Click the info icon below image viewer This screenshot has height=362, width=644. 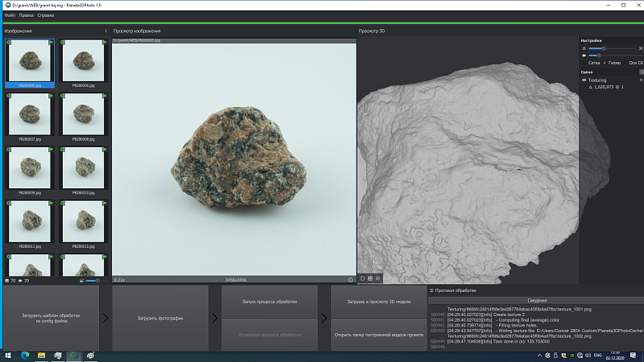[350, 280]
